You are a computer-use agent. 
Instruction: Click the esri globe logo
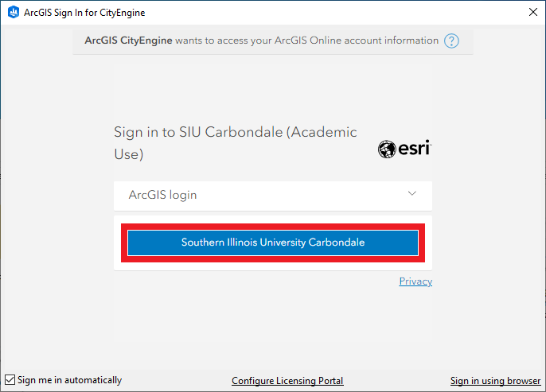pos(387,149)
